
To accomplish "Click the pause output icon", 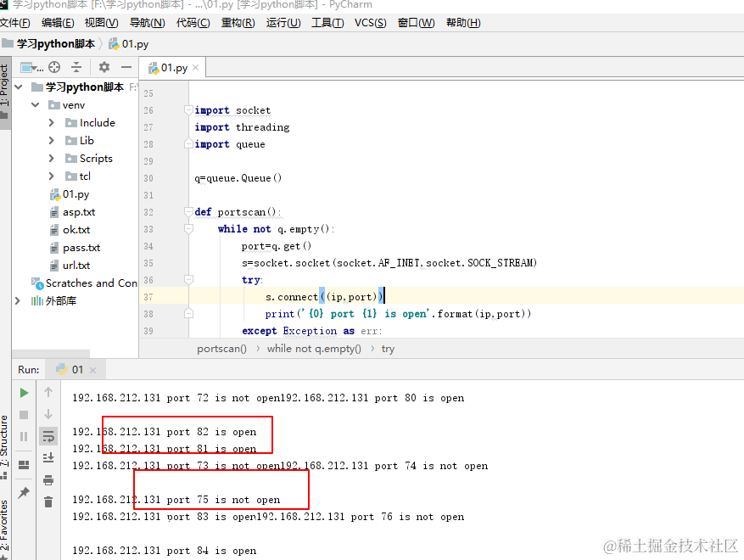I will pos(24,437).
